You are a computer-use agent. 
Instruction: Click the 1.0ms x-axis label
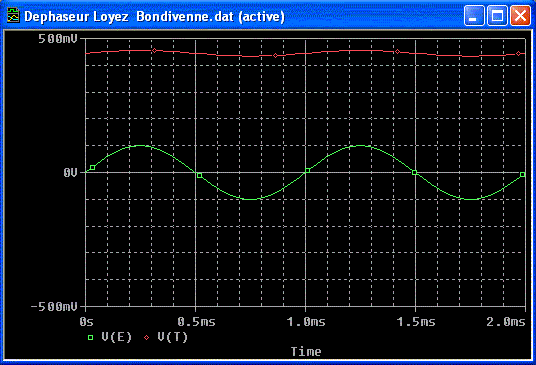tap(306, 322)
